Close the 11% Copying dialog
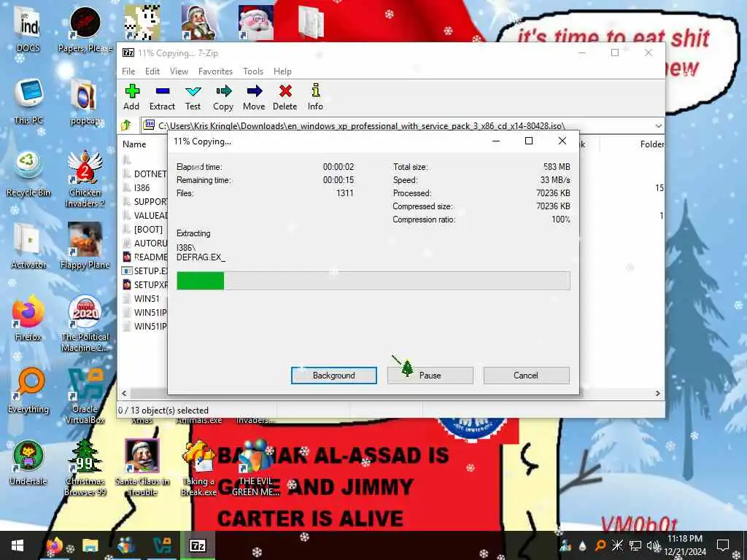 coord(562,141)
